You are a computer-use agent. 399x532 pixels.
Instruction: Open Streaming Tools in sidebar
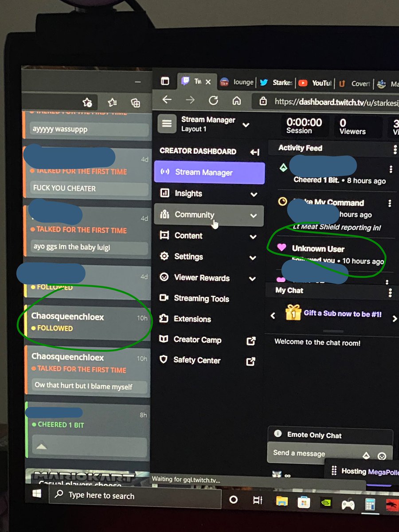click(201, 298)
